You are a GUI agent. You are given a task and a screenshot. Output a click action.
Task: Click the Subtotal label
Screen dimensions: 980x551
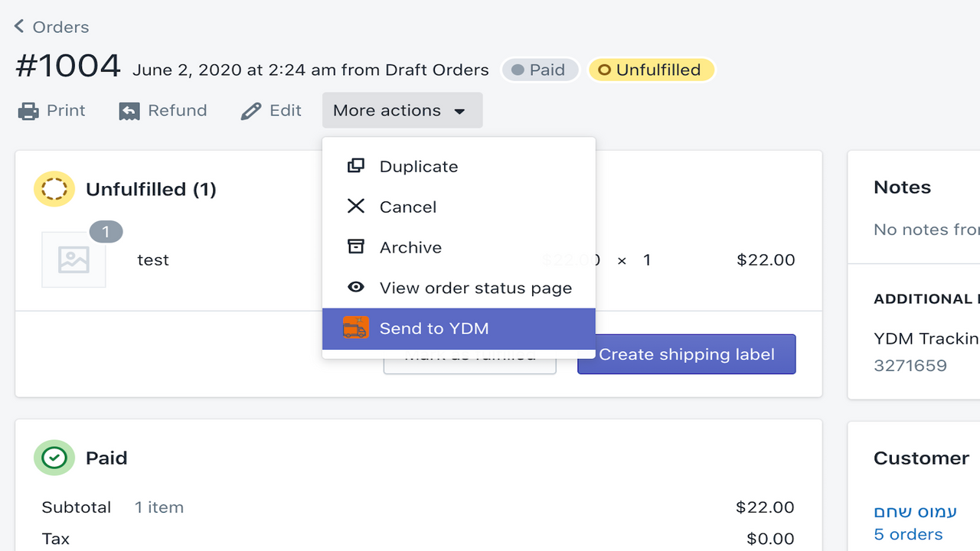[x=77, y=507]
